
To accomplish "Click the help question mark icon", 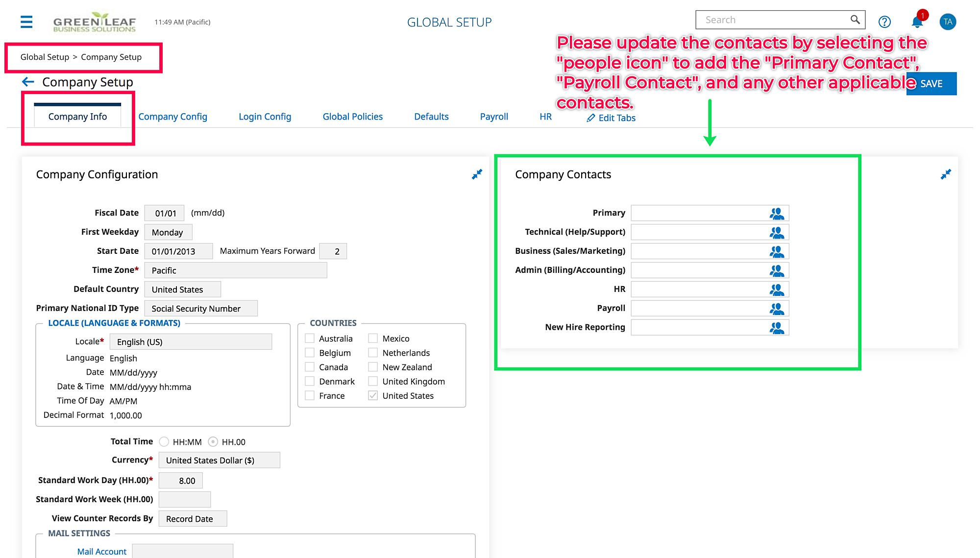I will [884, 22].
